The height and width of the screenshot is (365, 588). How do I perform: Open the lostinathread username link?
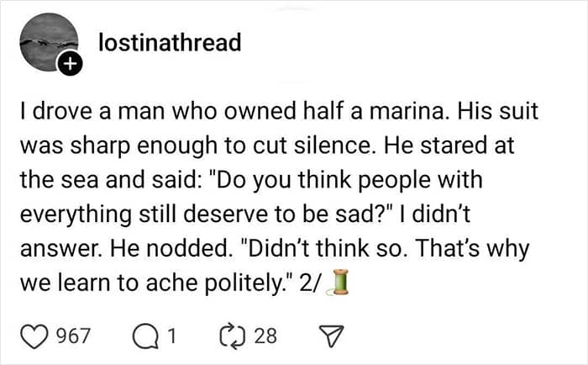tap(170, 42)
